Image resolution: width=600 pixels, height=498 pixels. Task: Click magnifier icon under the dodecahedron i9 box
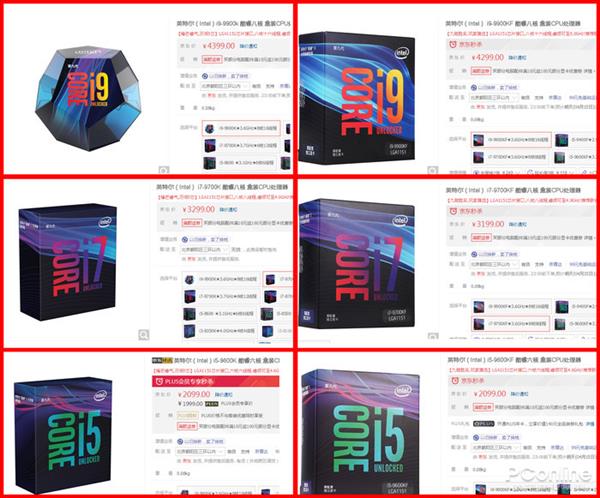tap(164, 170)
